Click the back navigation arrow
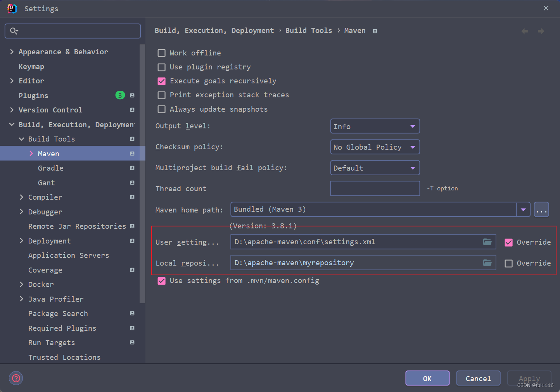Image resolution: width=560 pixels, height=392 pixels. [525, 31]
